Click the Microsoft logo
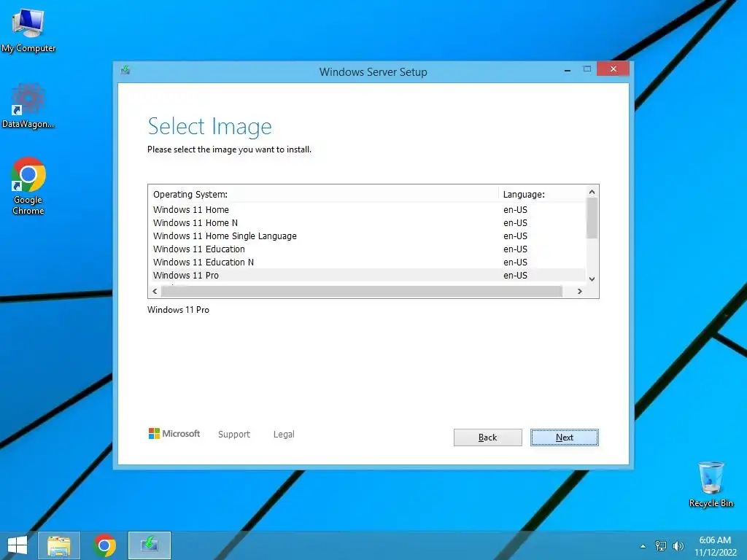This screenshot has height=560, width=747. [x=174, y=433]
